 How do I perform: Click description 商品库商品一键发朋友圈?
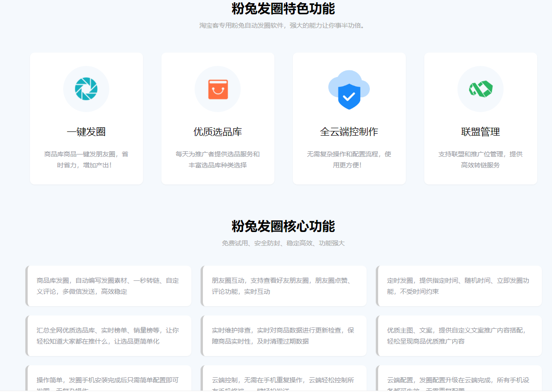[86, 160]
